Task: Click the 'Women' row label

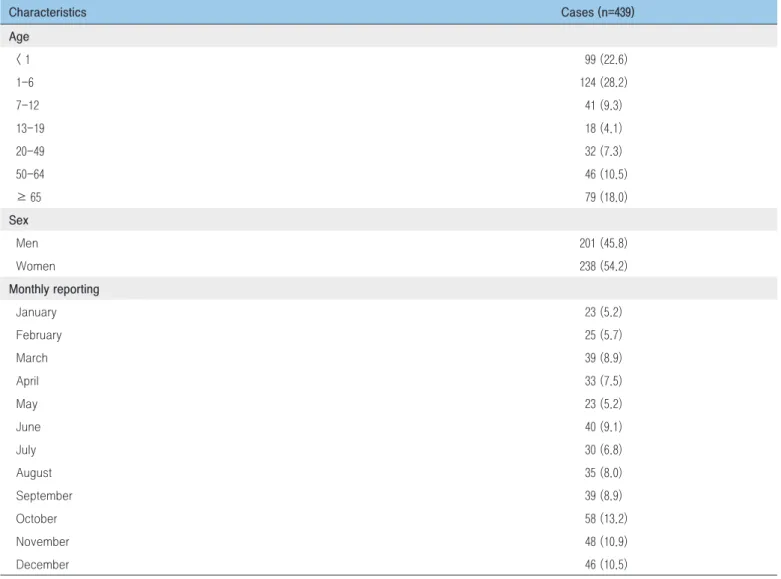Action: tap(35, 266)
